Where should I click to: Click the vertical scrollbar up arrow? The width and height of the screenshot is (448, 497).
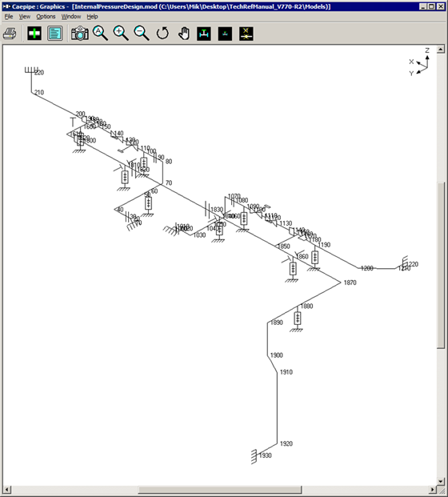point(441,50)
